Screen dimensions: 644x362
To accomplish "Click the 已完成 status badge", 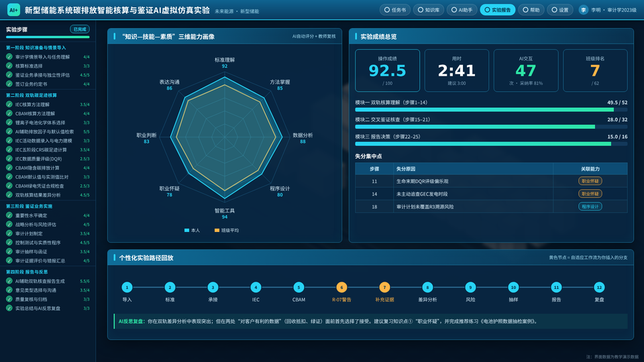I will 80,29.
